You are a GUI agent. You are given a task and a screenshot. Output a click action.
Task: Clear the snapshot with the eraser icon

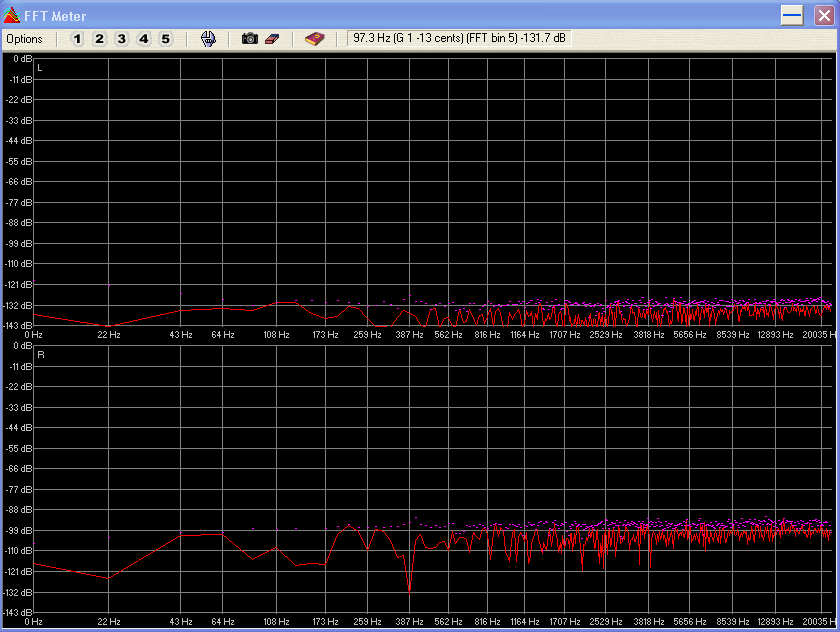[x=271, y=39]
